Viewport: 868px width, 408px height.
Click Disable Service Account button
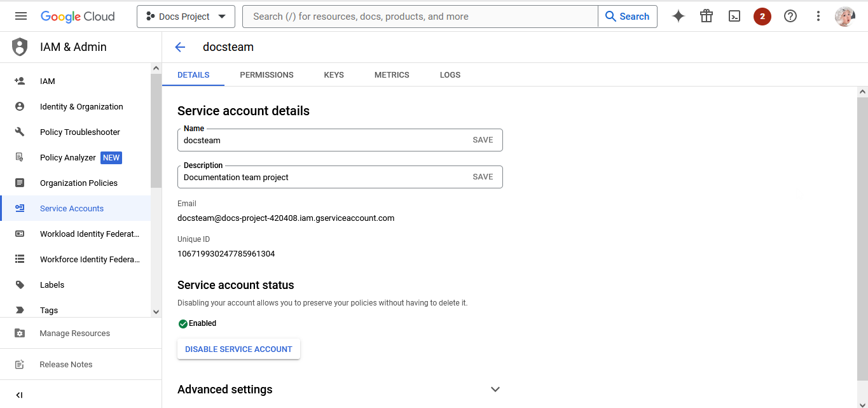238,349
